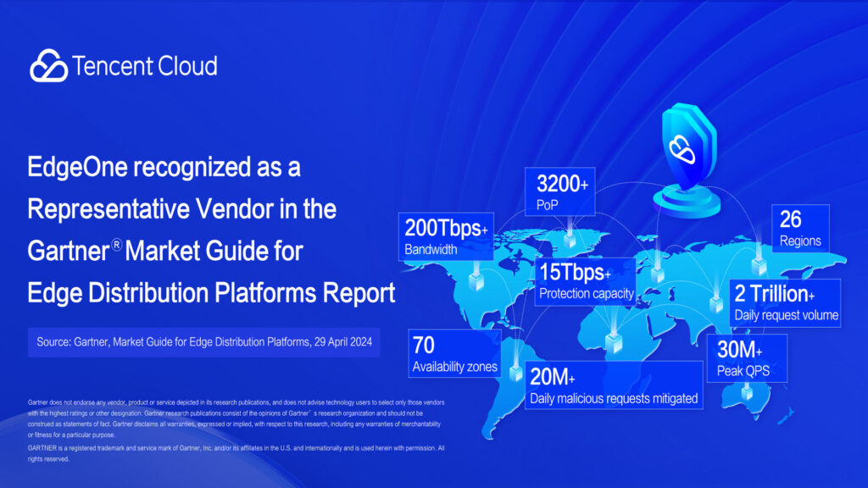Click the 26 Regions stat card
This screenshot has width=868, height=488.
[x=800, y=229]
